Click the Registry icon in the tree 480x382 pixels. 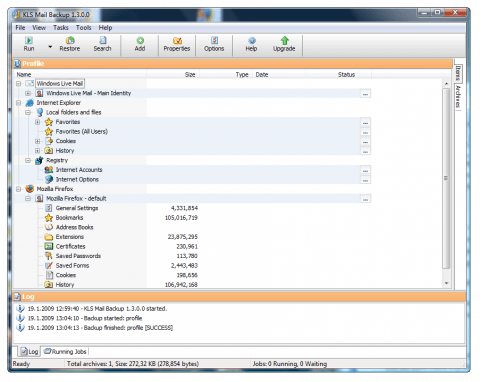pos(39,160)
